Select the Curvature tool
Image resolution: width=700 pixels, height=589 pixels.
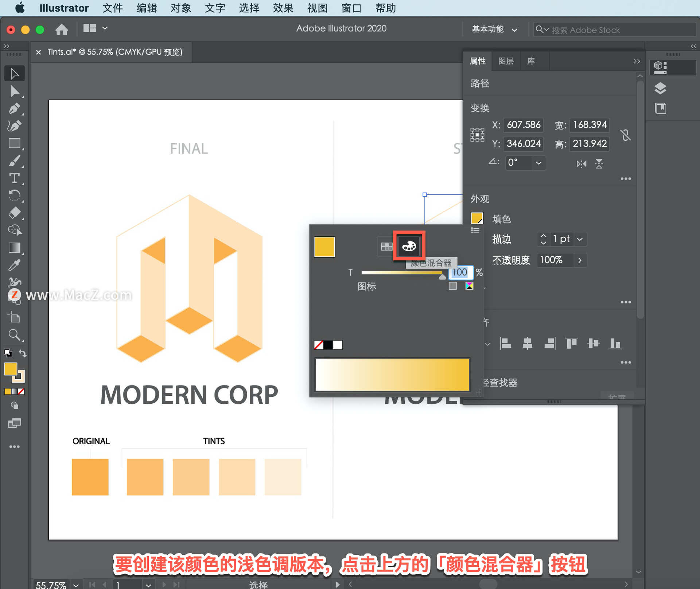(14, 126)
